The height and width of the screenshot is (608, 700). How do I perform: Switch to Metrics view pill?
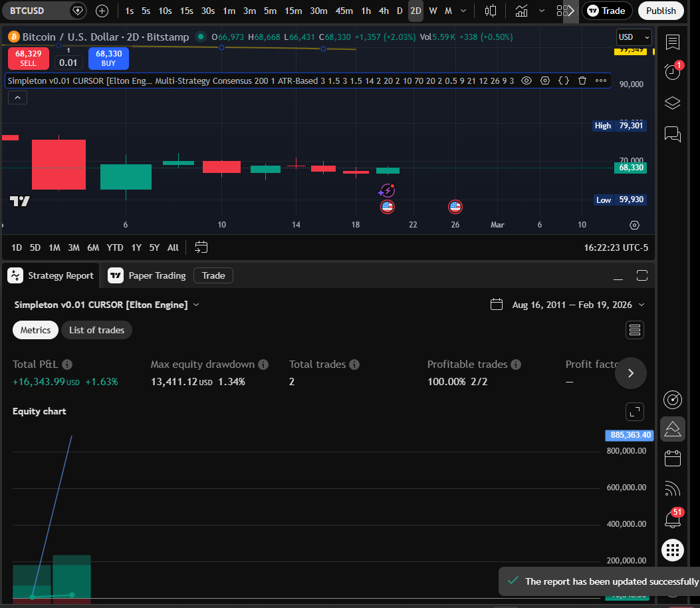(35, 330)
